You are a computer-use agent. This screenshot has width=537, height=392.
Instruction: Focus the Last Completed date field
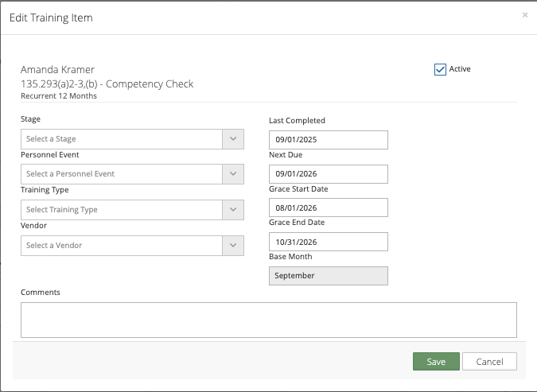[x=328, y=139]
